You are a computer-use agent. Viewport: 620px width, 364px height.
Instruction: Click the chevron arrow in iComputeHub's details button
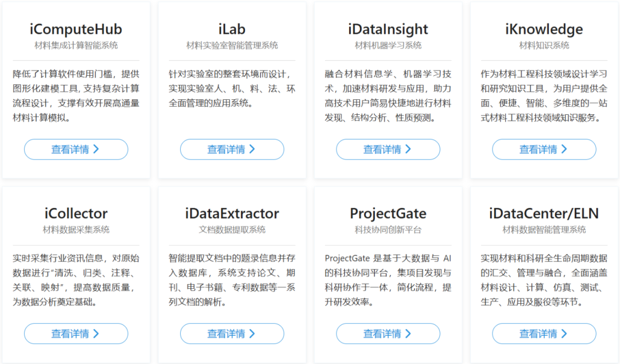tap(96, 149)
